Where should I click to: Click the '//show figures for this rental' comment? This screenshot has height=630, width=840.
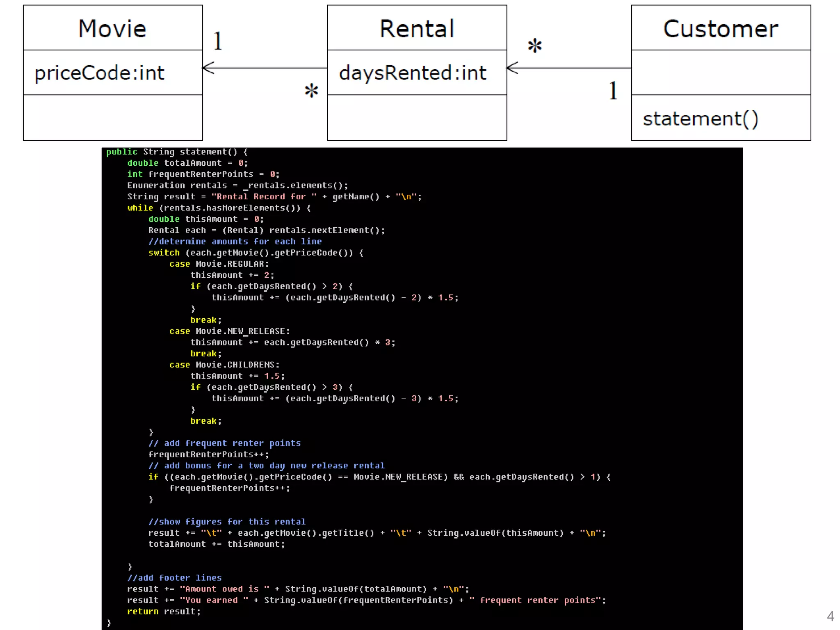pyautogui.click(x=227, y=521)
